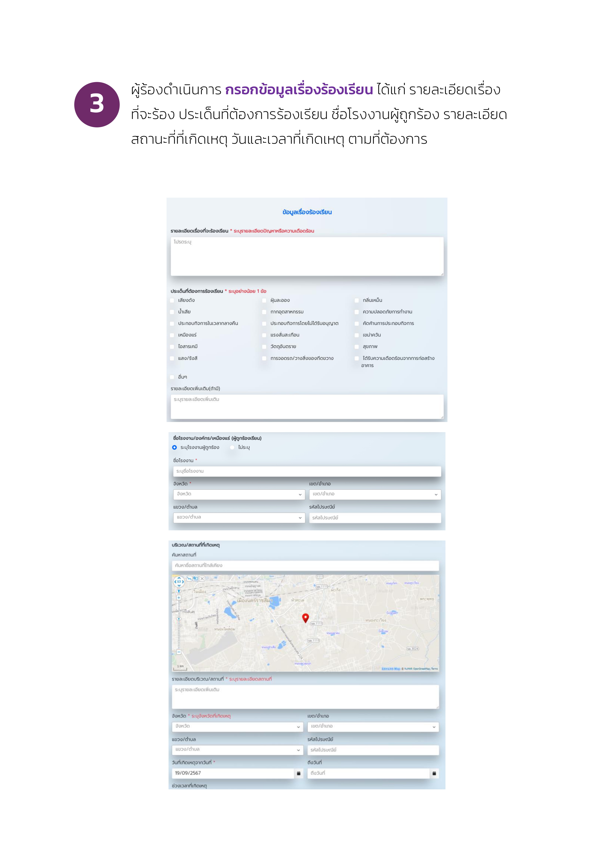Select the ไม่ระบุ radio option

coord(232,447)
